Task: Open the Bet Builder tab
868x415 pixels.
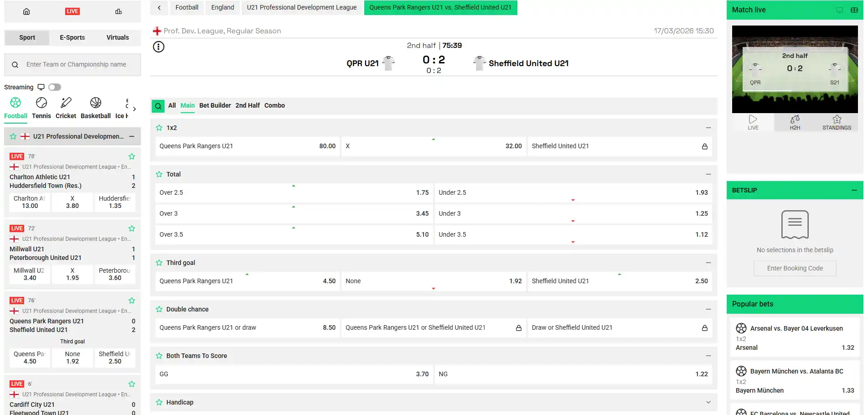Action: [x=215, y=105]
